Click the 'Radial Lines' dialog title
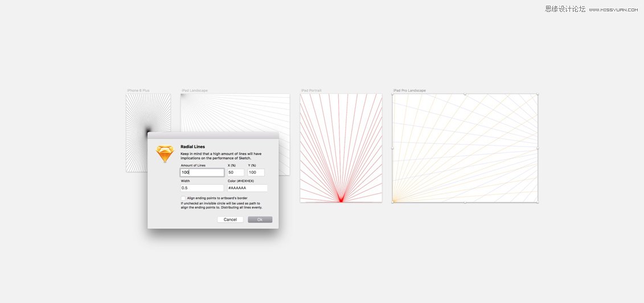Screen dimensions: 644x303 [192, 147]
